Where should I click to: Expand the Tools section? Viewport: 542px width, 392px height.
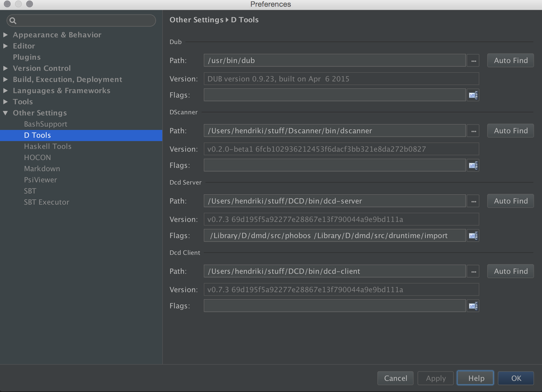5,102
